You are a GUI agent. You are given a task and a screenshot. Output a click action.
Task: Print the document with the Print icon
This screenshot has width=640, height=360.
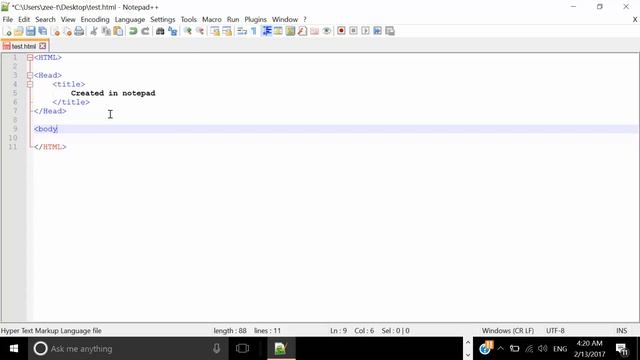coord(79,31)
